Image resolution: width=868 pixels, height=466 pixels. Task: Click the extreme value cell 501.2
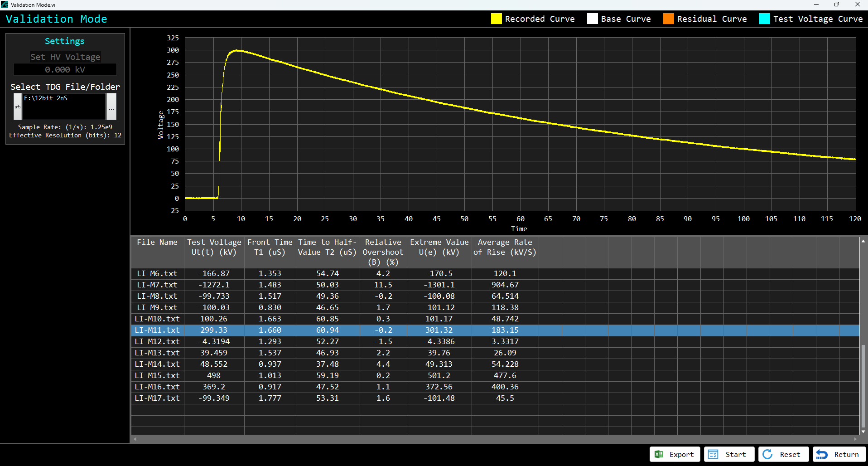click(439, 375)
